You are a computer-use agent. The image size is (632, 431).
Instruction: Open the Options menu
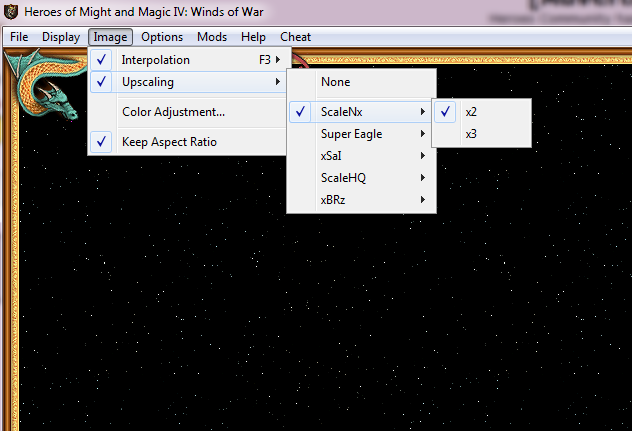[162, 37]
